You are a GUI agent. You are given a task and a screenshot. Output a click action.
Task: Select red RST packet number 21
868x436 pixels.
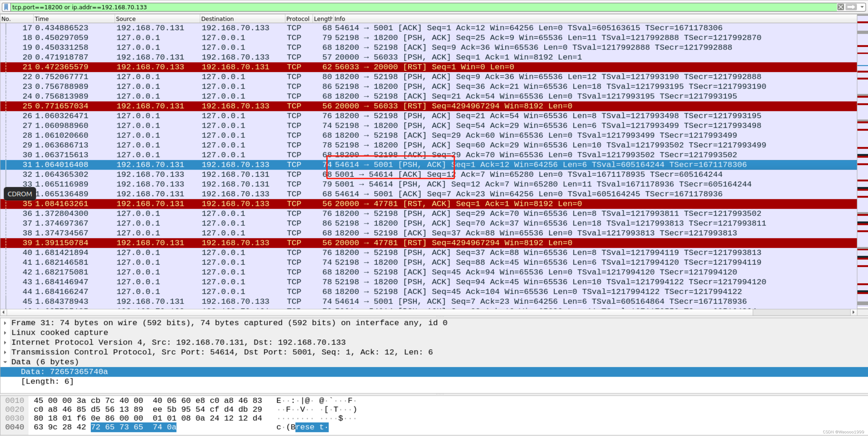click(428, 67)
